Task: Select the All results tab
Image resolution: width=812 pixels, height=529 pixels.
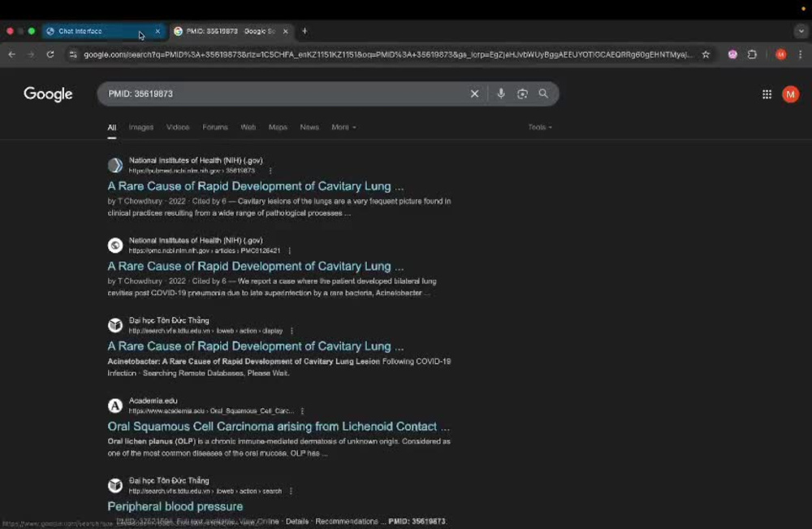Action: pyautogui.click(x=112, y=128)
